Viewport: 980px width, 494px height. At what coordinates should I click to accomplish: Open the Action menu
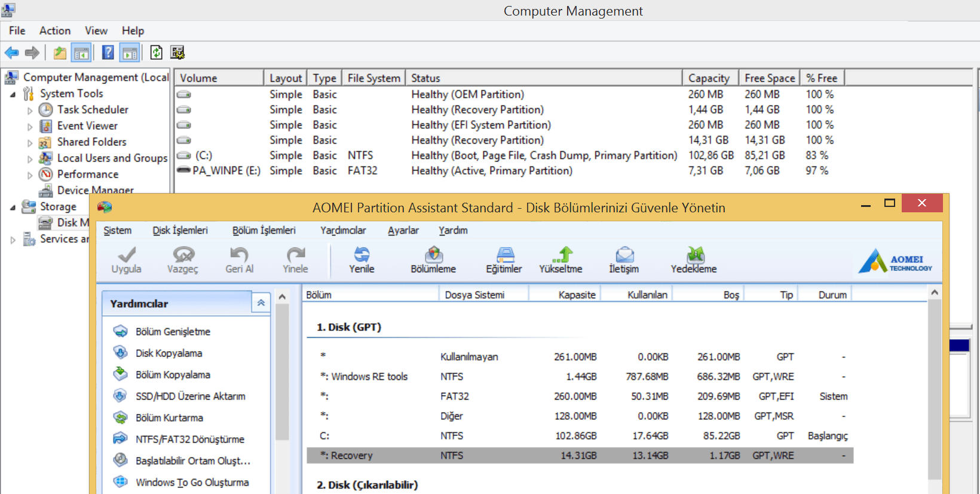coord(54,31)
